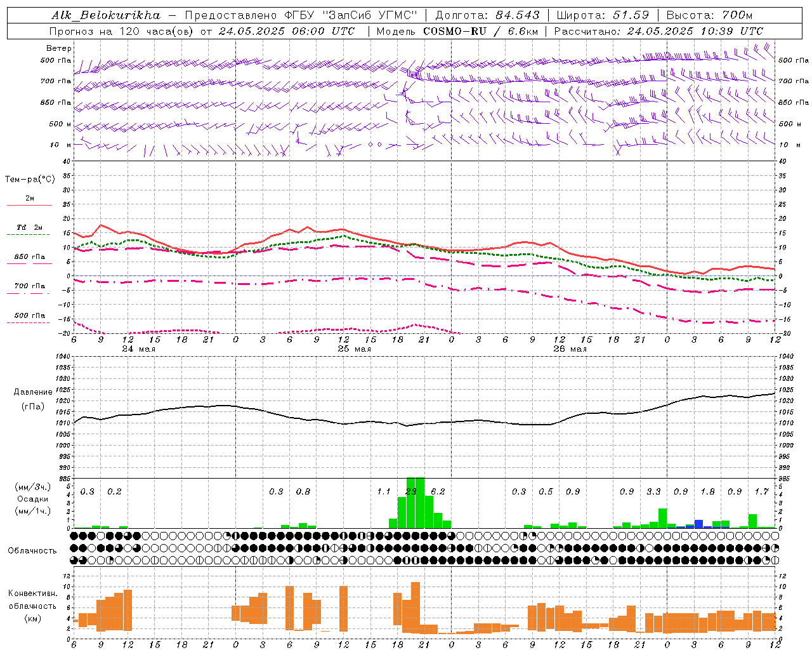Click the 500 м wind level label on the left
Viewport: 812px width, 650px height.
point(61,124)
